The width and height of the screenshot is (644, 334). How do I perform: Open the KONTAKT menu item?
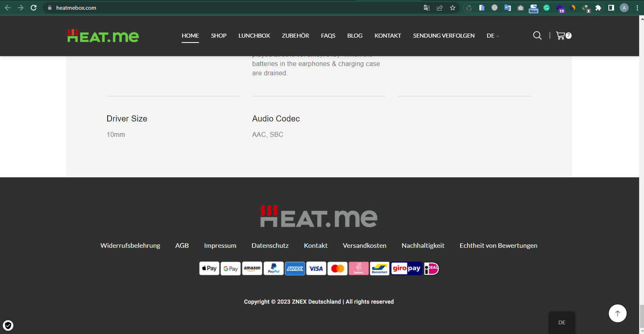[388, 36]
